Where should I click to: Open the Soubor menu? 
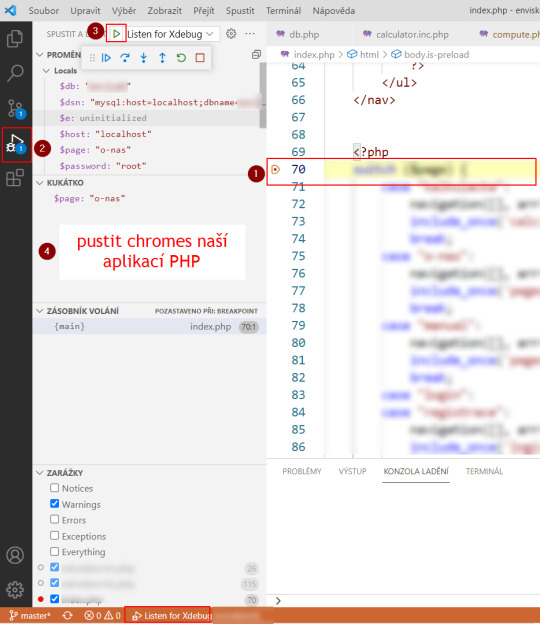click(43, 11)
